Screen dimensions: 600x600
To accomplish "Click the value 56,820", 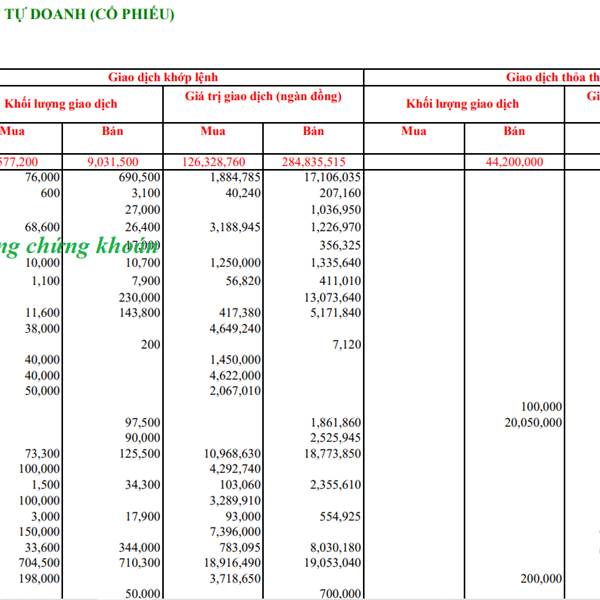I will coord(243,281).
